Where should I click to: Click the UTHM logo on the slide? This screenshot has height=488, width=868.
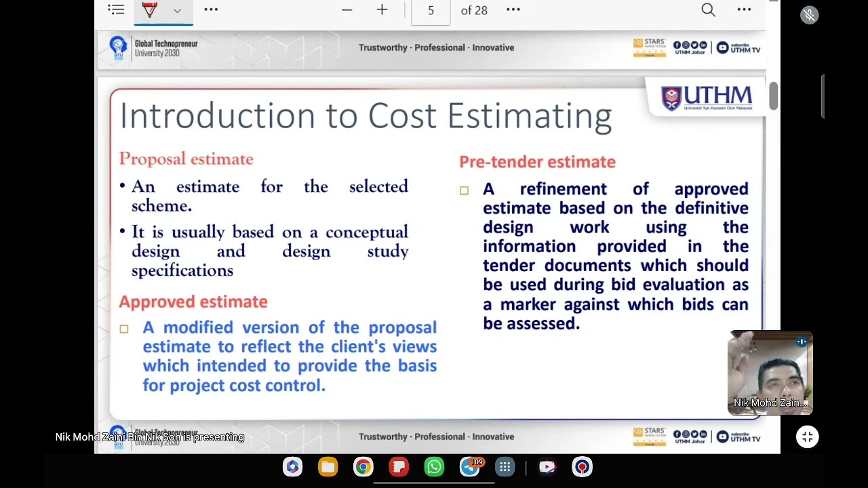coord(707,98)
